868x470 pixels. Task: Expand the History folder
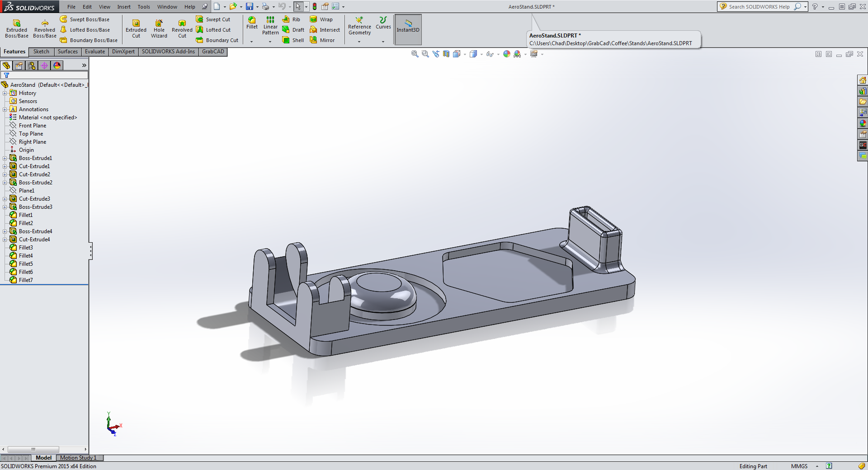(5, 93)
